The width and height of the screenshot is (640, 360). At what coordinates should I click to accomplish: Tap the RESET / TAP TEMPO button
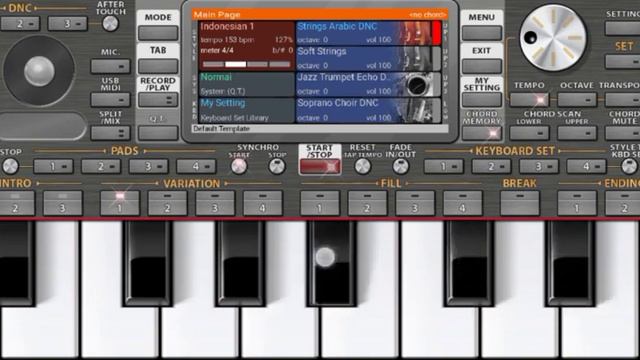point(362,166)
